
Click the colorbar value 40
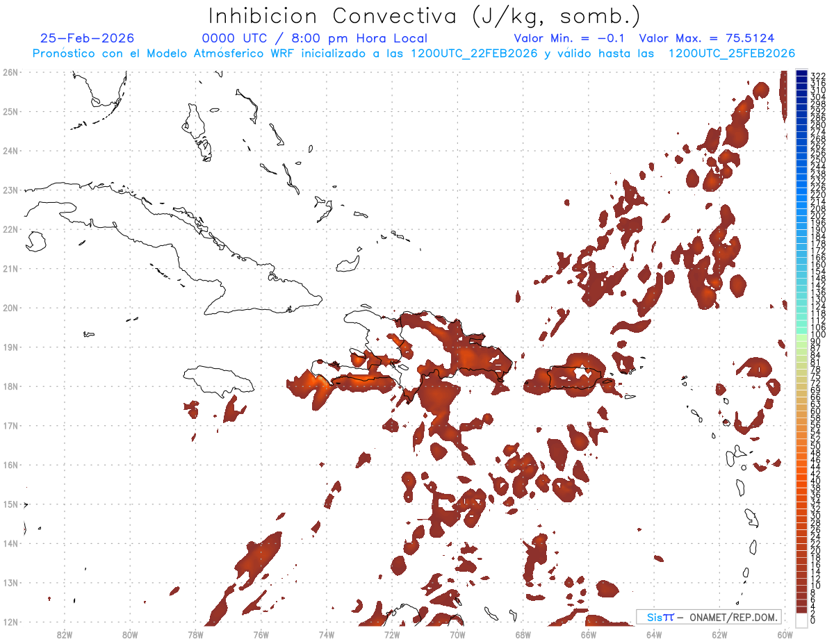(816, 481)
